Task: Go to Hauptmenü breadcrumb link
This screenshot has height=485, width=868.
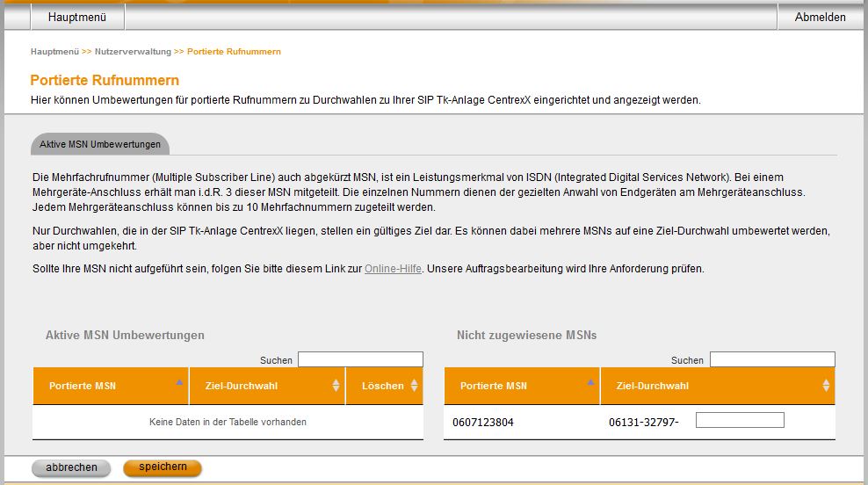Action: [54, 52]
